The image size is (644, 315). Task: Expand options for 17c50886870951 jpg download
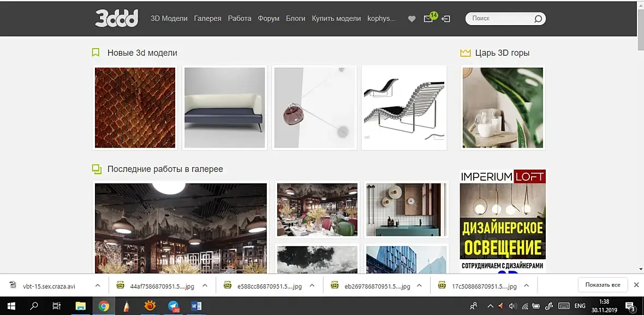point(527,286)
